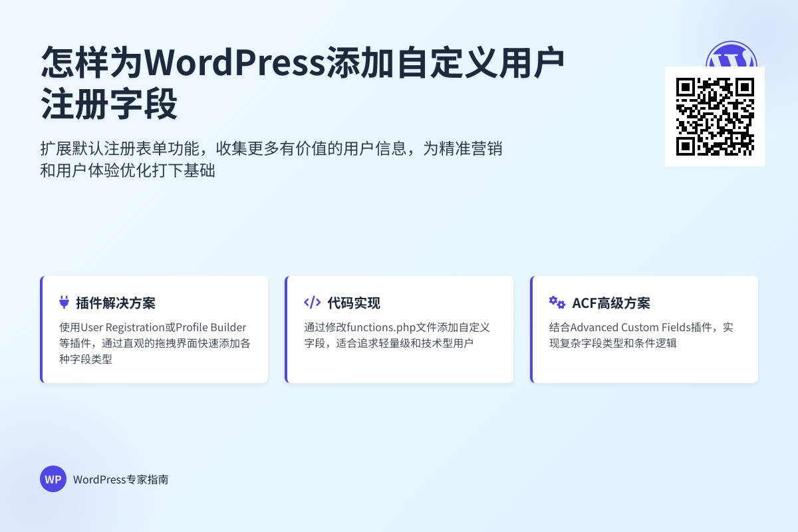Click the QR code image
The image size is (798, 532).
pos(715,116)
